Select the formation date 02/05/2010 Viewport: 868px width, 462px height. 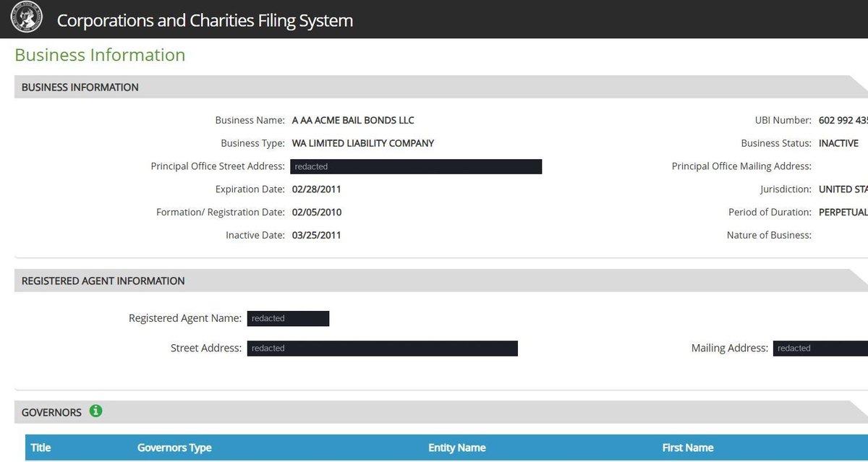[317, 213]
